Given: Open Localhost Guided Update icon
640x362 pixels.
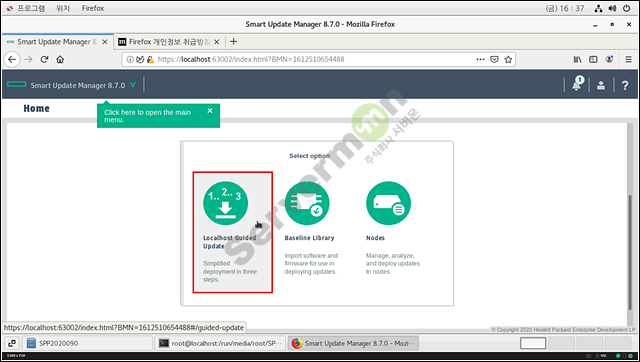Looking at the screenshot, I should [x=225, y=203].
